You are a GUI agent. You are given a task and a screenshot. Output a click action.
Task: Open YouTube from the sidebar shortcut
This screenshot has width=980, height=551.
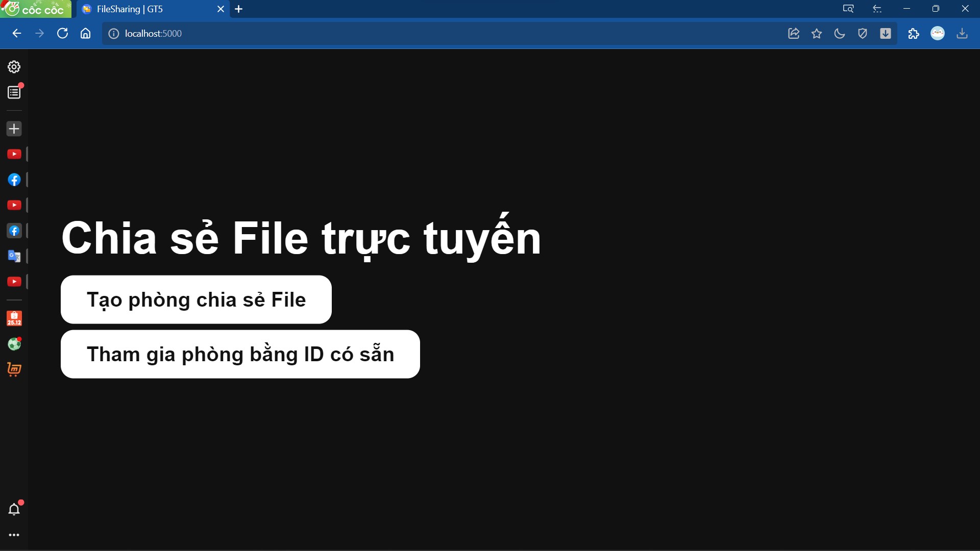click(x=14, y=154)
